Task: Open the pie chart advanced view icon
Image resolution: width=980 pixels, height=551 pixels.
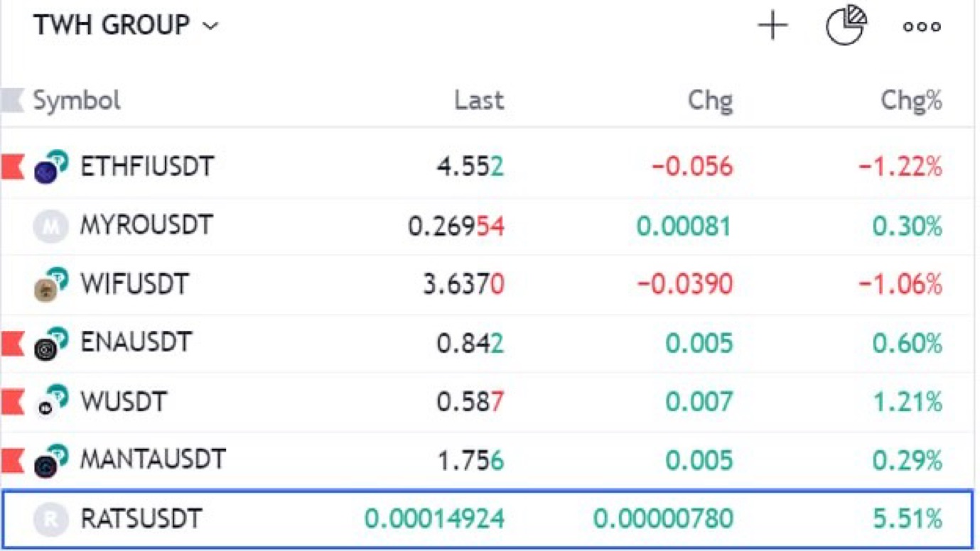Action: [x=846, y=26]
